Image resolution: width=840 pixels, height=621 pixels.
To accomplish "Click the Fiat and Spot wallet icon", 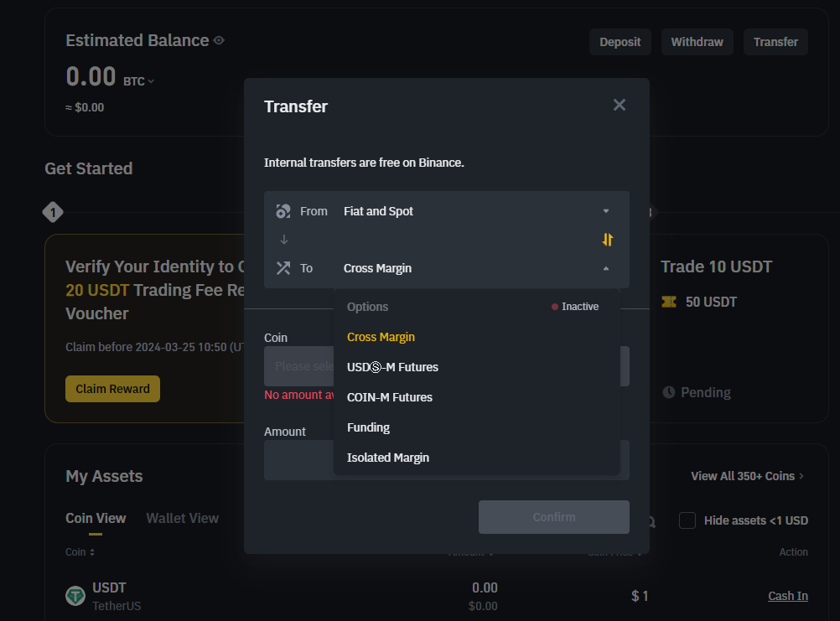I will click(283, 211).
